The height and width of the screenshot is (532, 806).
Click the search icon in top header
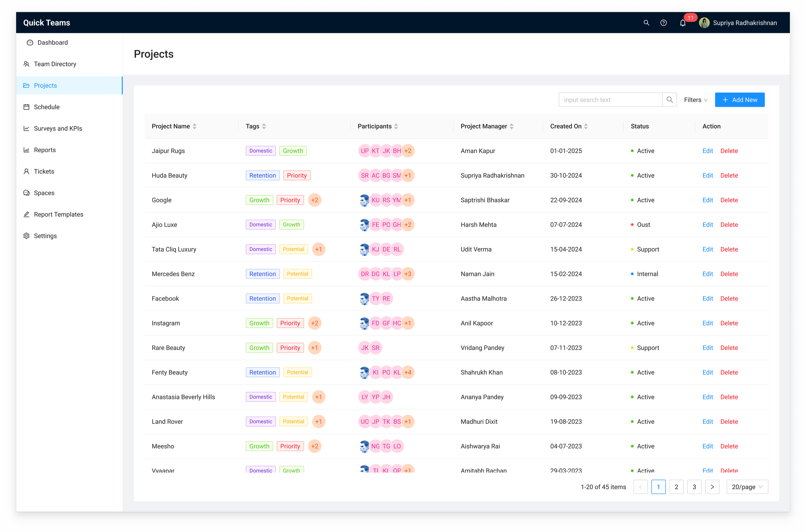pyautogui.click(x=646, y=23)
